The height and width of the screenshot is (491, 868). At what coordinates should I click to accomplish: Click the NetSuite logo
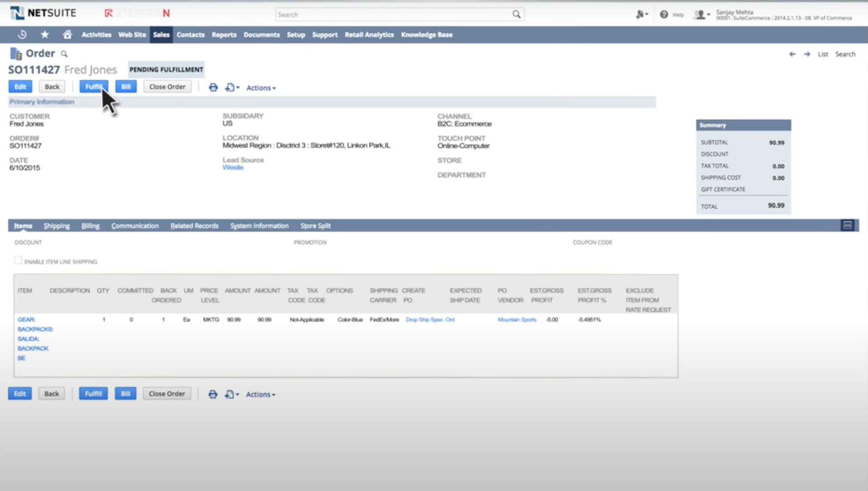[x=43, y=13]
